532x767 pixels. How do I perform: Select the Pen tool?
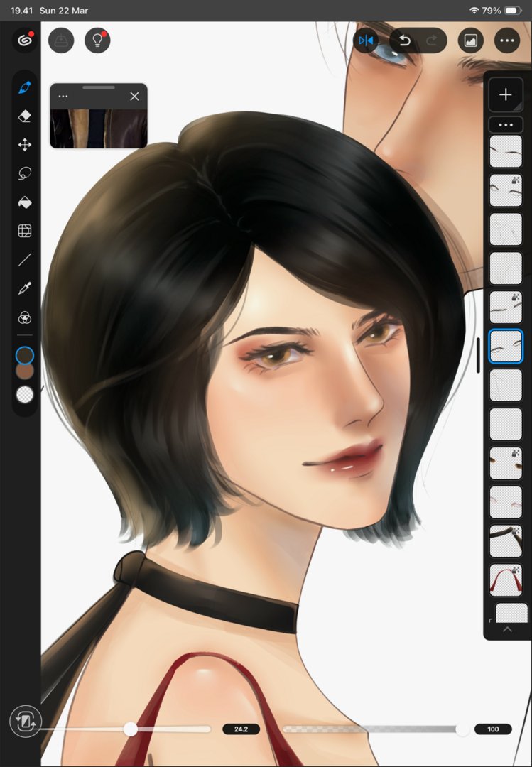point(24,87)
